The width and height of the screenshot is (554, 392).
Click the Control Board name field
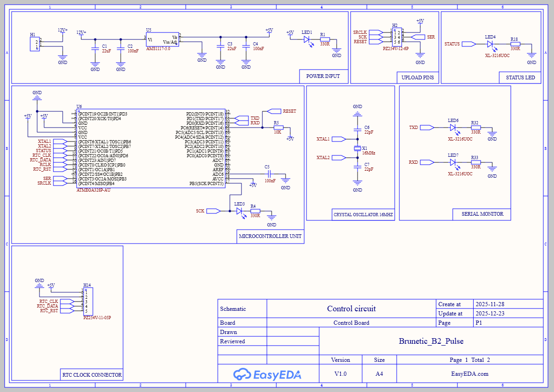[x=352, y=323]
